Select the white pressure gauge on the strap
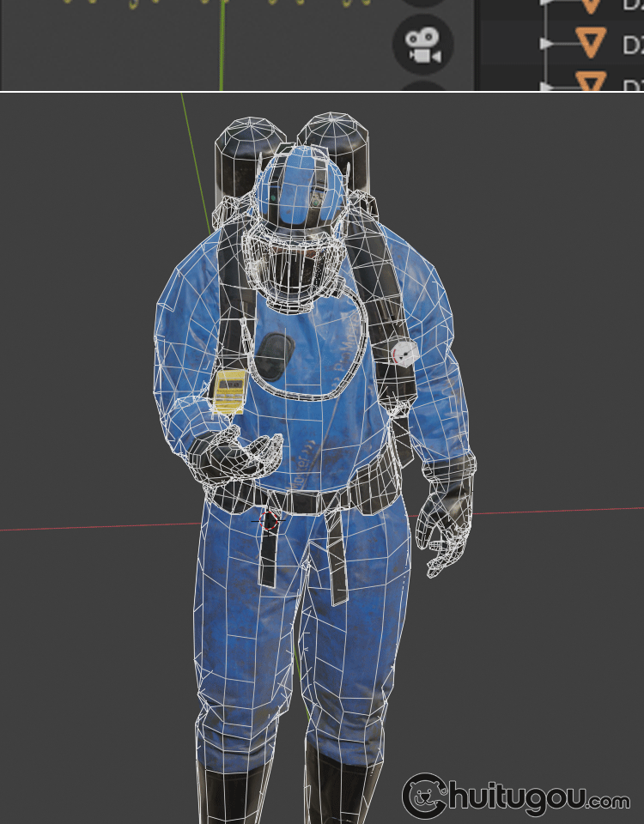Screen dimensions: 644x824 (x=404, y=352)
